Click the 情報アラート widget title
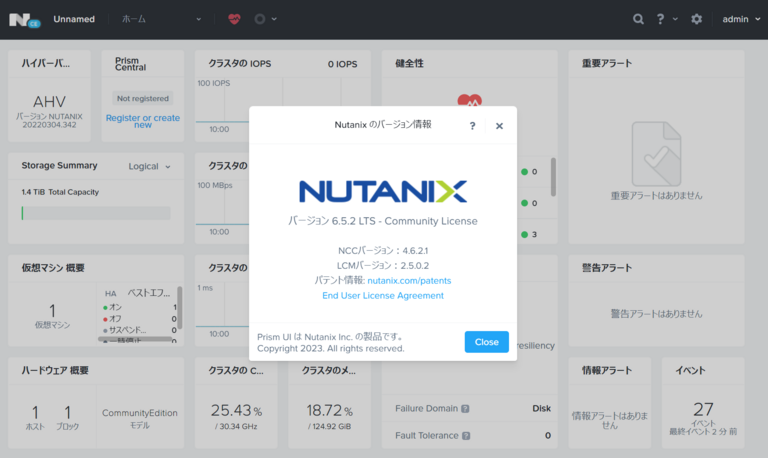The image size is (768, 458). 607,370
